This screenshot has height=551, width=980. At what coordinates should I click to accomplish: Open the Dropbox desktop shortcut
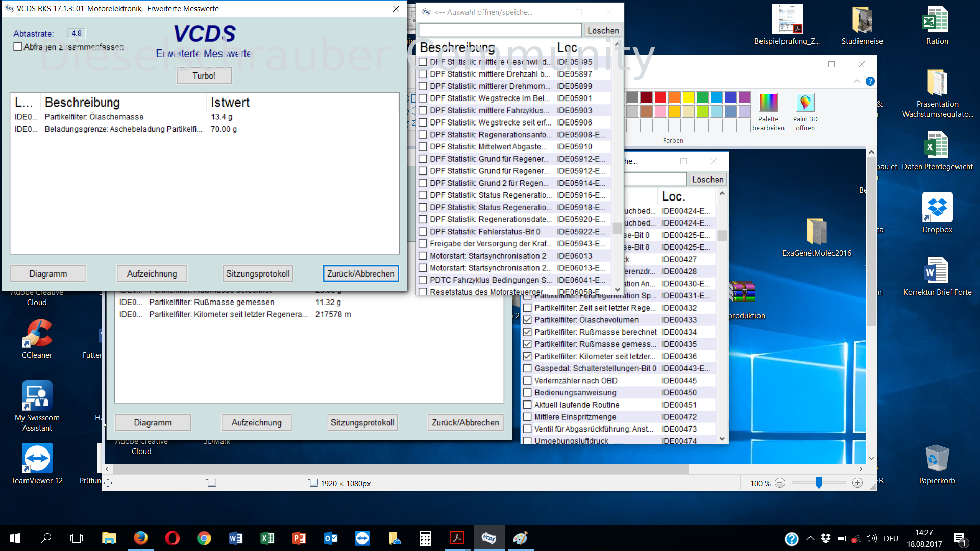point(937,213)
